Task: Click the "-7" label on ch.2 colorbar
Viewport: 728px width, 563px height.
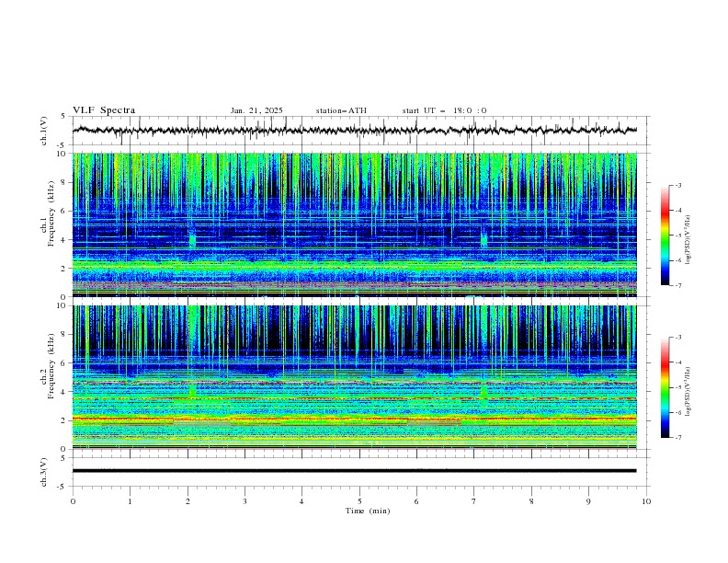Action: tap(677, 438)
